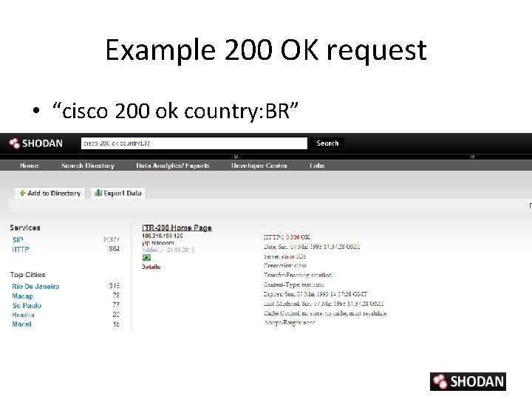532x399 pixels.
Task: Click the Brazil flag icon
Action: click(x=146, y=258)
